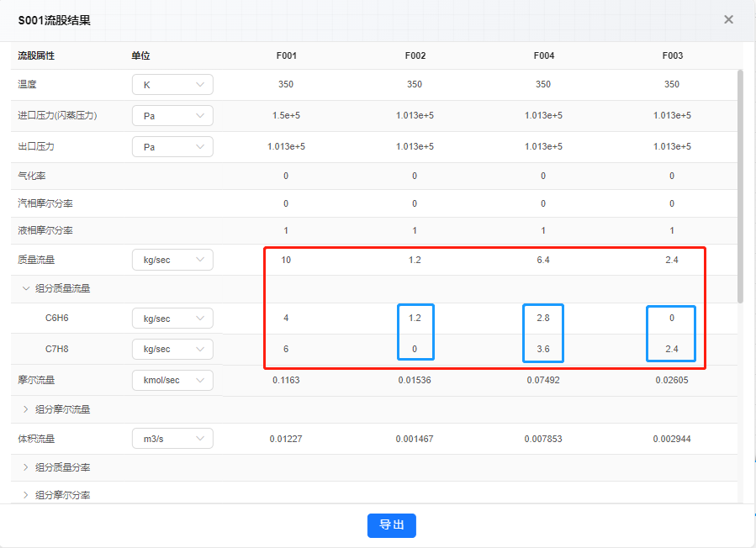This screenshot has width=756, height=548.
Task: Click the vertical scrollbar of the results table
Action: pos(740,187)
